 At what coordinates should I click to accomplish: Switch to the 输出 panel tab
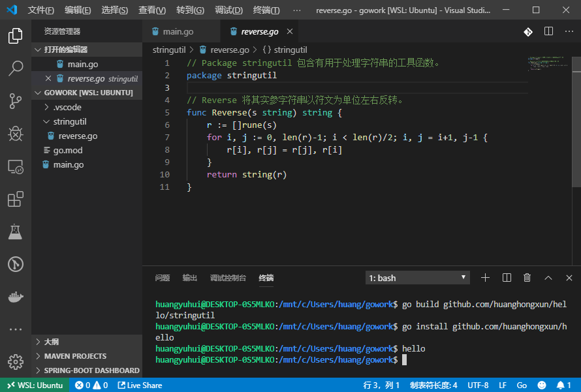(190, 278)
